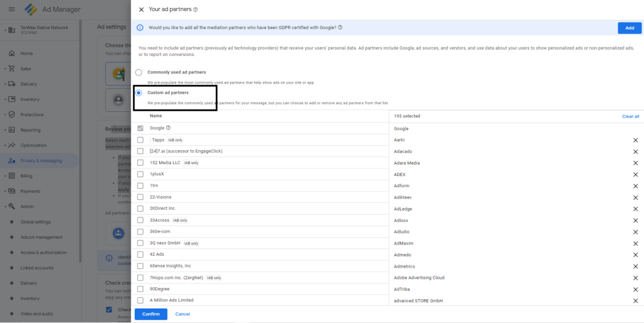Click the 2KDirect Inc. partner row

click(x=260, y=209)
